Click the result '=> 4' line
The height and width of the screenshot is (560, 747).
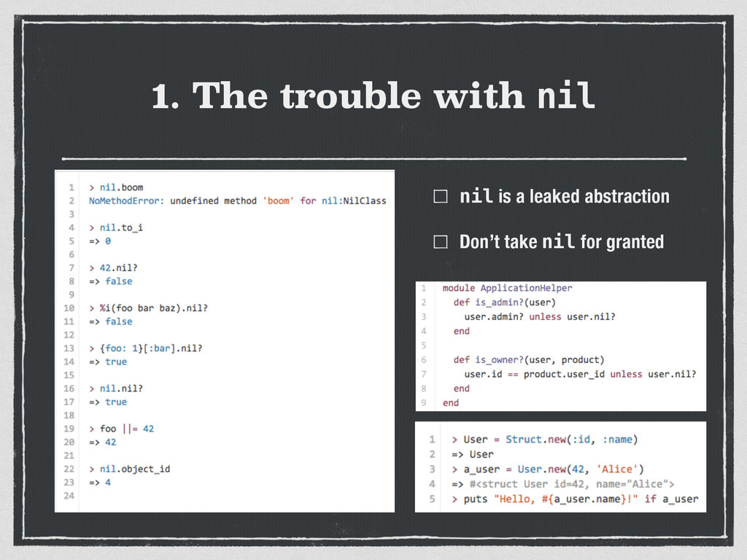click(100, 483)
